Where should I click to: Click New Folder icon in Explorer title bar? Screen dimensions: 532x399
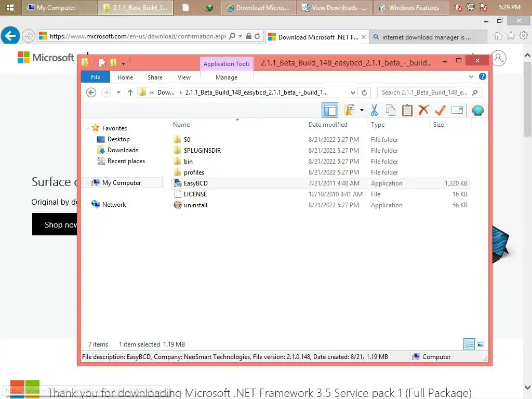tap(113, 63)
